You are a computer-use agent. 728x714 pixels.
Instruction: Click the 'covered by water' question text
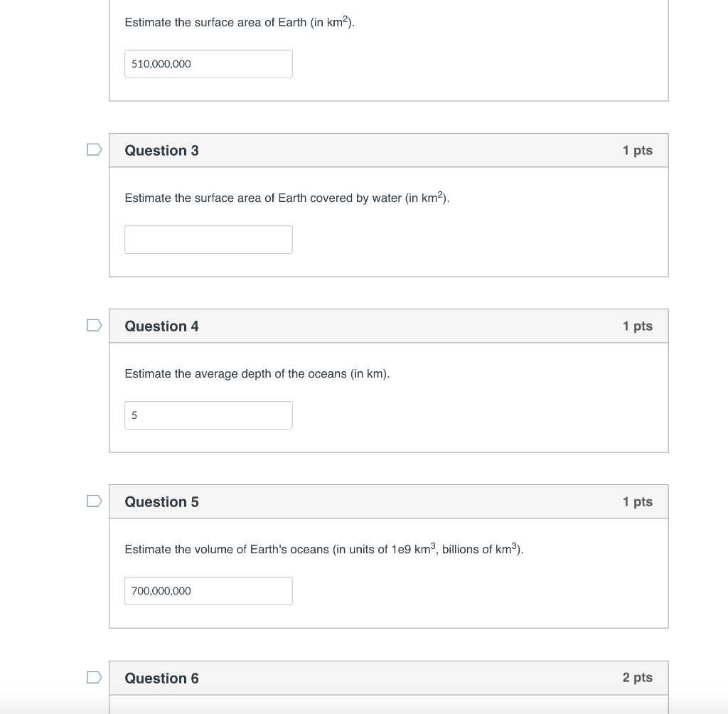pyautogui.click(x=287, y=198)
